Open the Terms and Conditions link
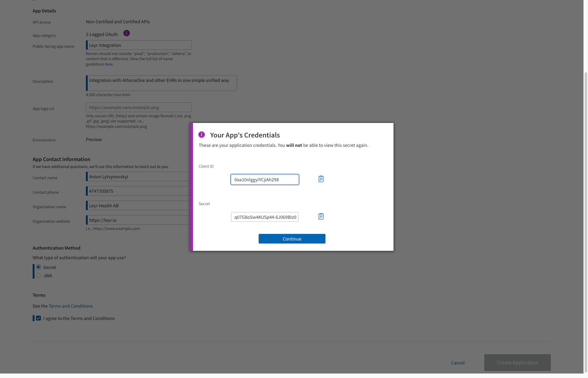The height and width of the screenshot is (378, 588). [70, 306]
